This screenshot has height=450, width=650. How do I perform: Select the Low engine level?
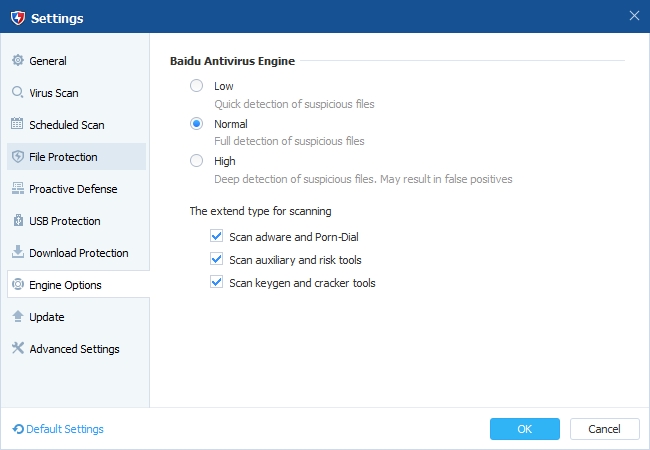point(197,86)
